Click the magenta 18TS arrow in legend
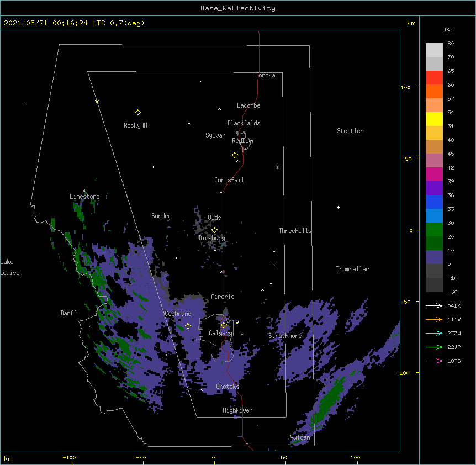The width and height of the screenshot is (476, 465). (x=434, y=361)
